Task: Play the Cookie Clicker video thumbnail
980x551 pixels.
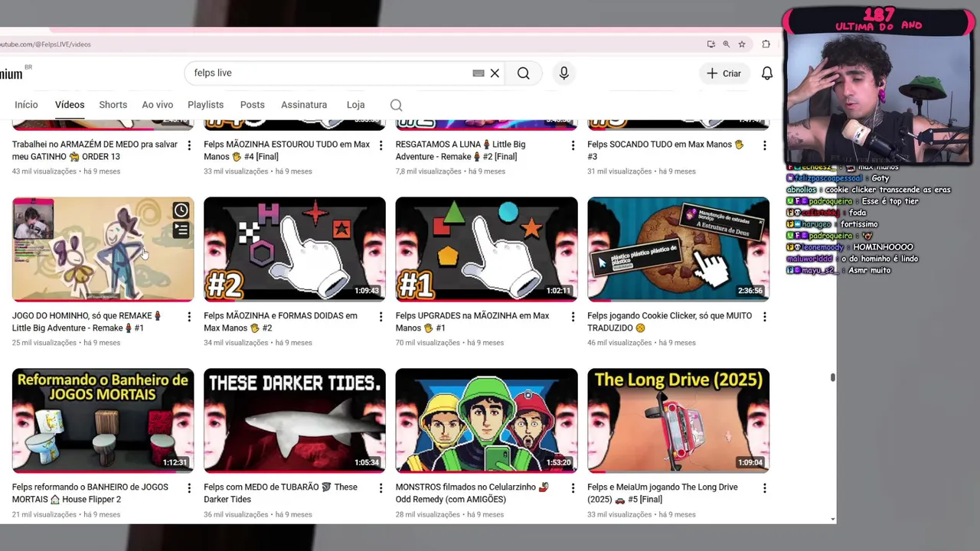Action: 678,249
